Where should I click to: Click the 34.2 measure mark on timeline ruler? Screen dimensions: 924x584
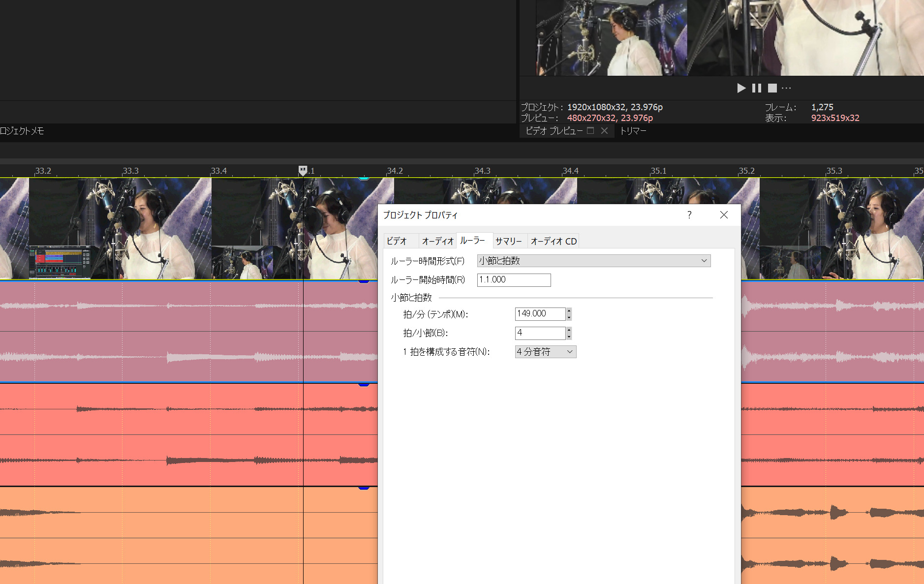(x=395, y=171)
